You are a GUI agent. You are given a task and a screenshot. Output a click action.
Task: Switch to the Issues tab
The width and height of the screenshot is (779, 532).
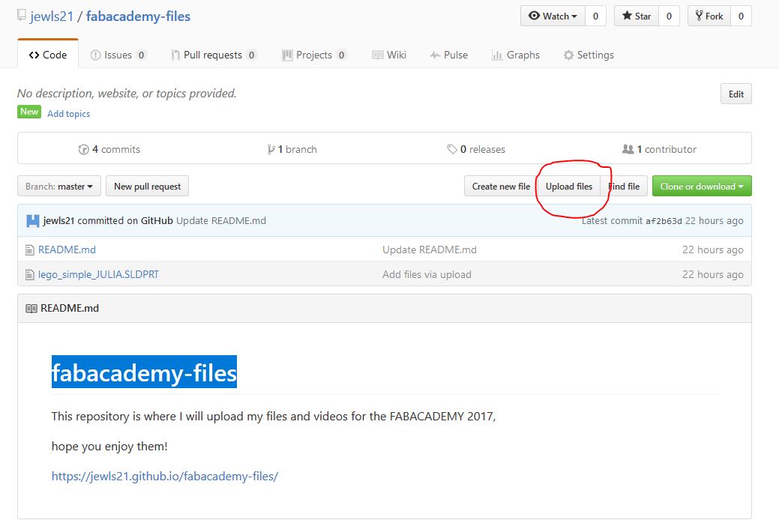point(118,55)
